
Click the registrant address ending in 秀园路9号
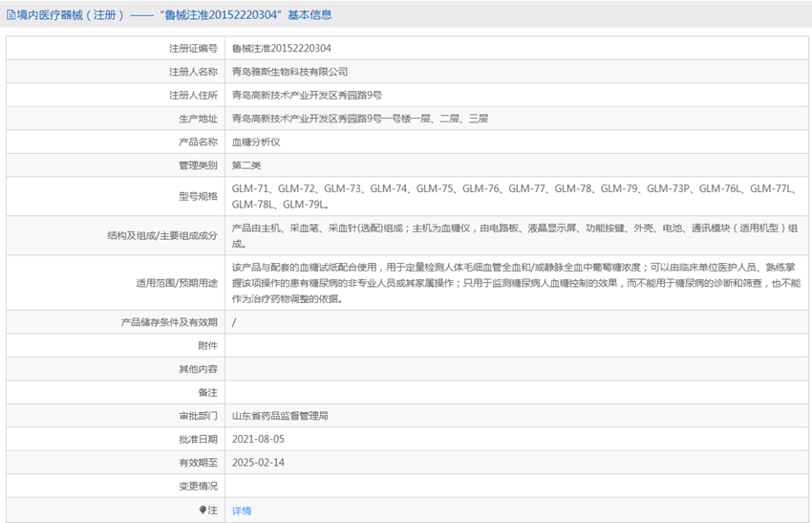(x=307, y=95)
